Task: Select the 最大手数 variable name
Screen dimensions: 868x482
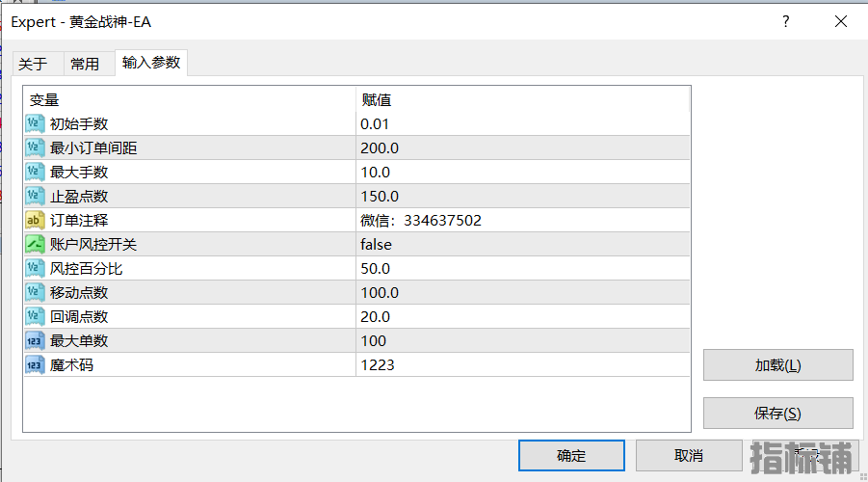Action: pos(79,173)
